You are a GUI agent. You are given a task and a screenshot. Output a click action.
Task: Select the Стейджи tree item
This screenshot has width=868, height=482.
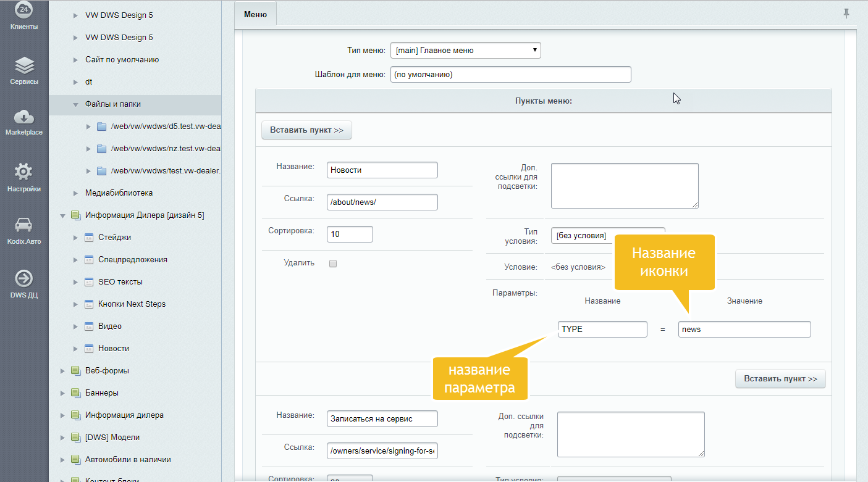tap(114, 238)
